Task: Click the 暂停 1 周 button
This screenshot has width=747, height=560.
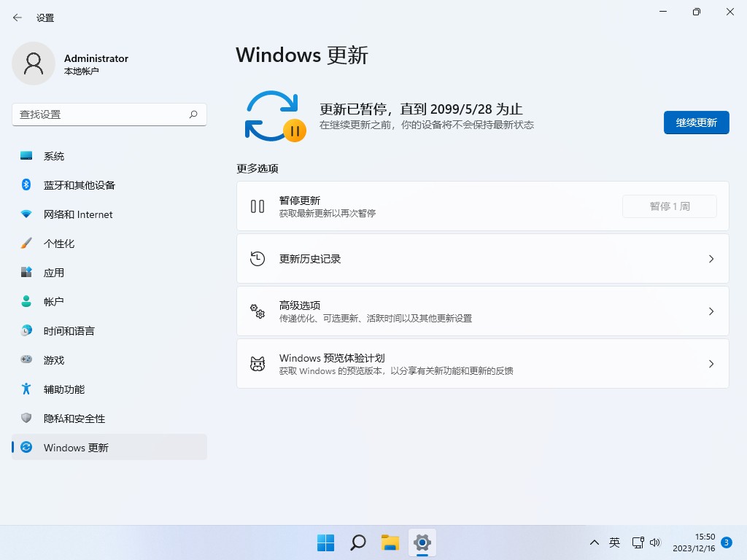Action: pyautogui.click(x=670, y=206)
